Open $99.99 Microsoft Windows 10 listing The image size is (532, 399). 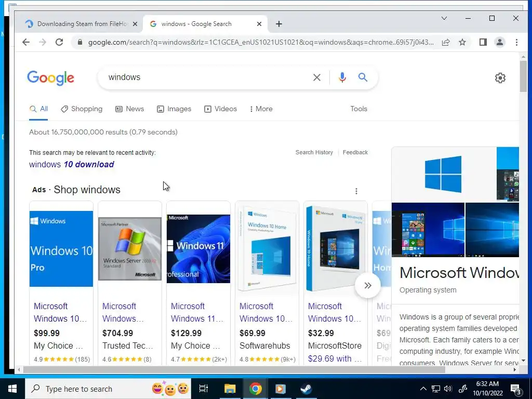coord(60,312)
